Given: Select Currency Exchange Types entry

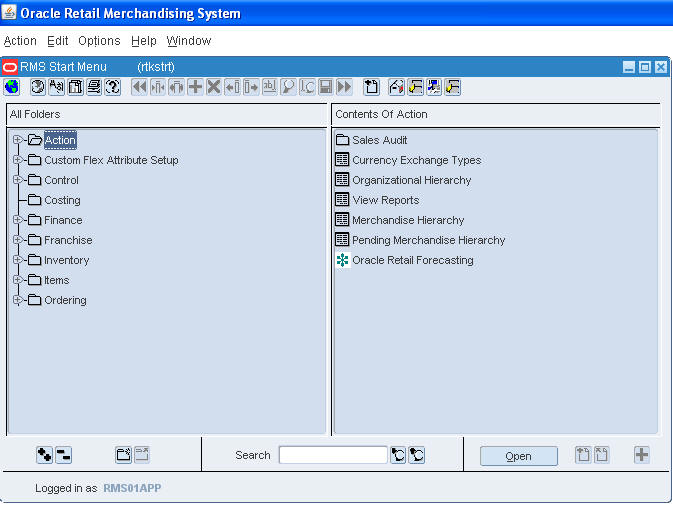Looking at the screenshot, I should 416,160.
